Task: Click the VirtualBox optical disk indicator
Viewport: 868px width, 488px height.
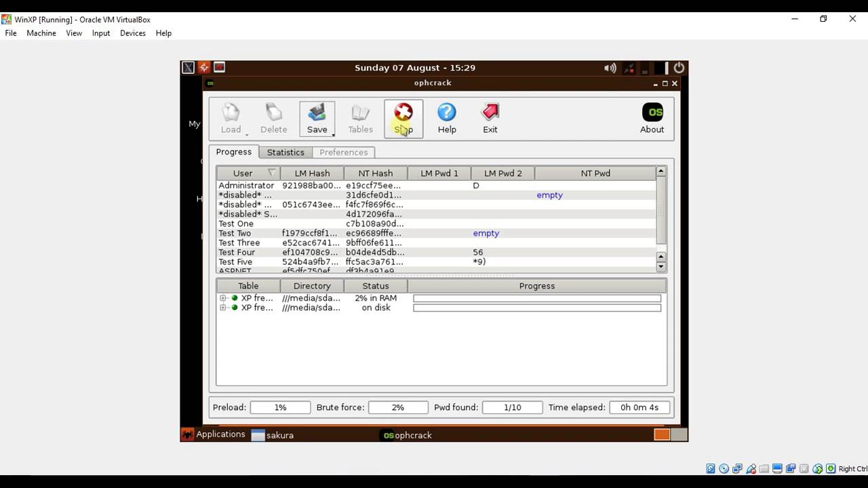Action: 724,468
